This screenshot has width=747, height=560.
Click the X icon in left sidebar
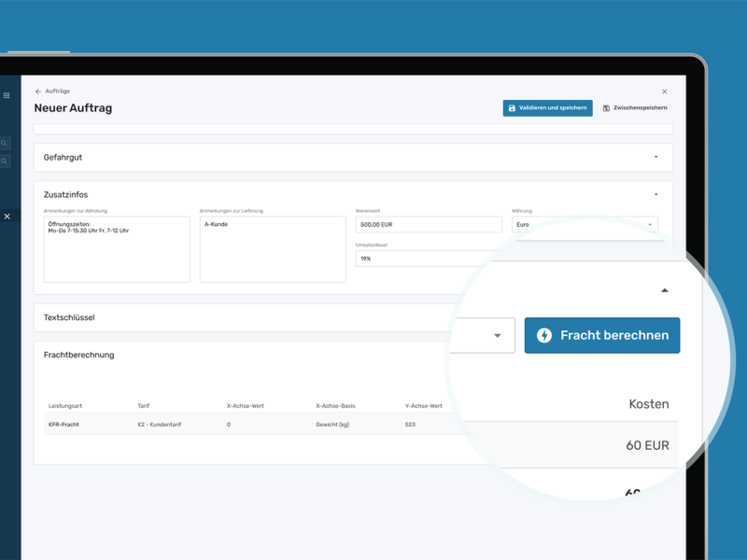coord(7,217)
